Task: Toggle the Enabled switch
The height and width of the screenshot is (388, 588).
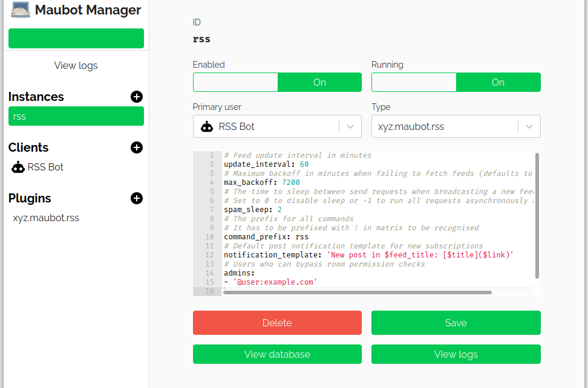Action: coord(277,82)
